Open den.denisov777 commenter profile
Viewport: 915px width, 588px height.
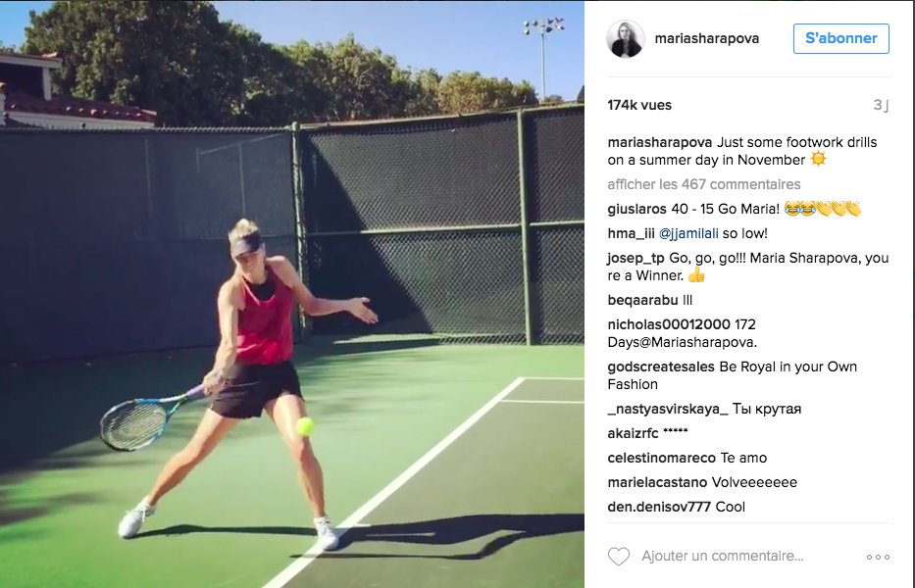(659, 507)
